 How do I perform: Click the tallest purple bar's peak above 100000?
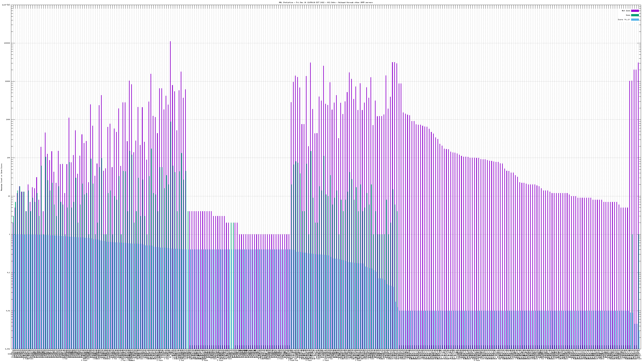pyautogui.click(x=170, y=42)
